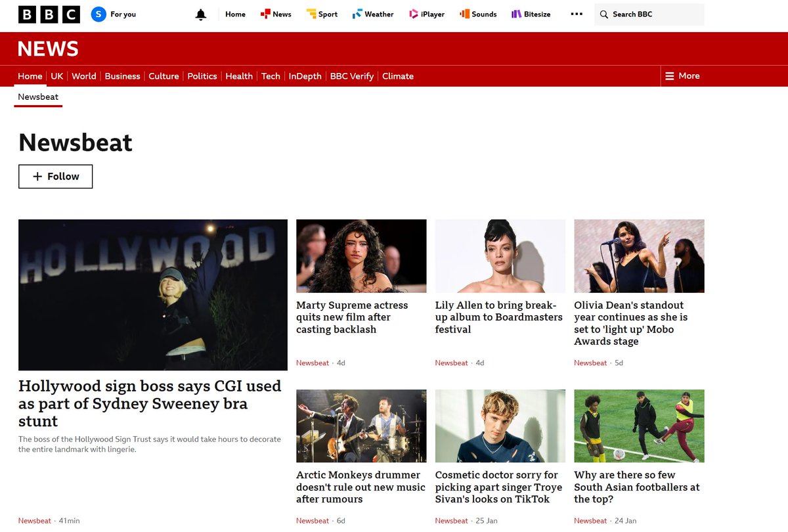The width and height of the screenshot is (788, 532).
Task: Expand the More sections menu
Action: coord(682,76)
